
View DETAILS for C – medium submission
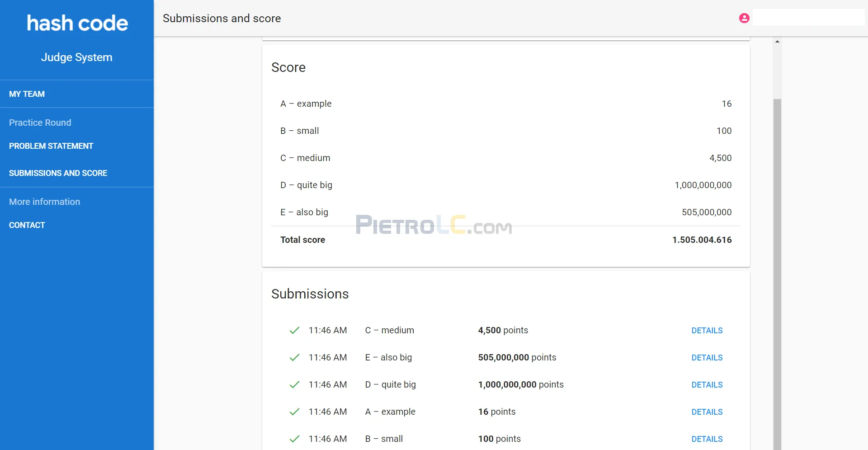coord(707,331)
